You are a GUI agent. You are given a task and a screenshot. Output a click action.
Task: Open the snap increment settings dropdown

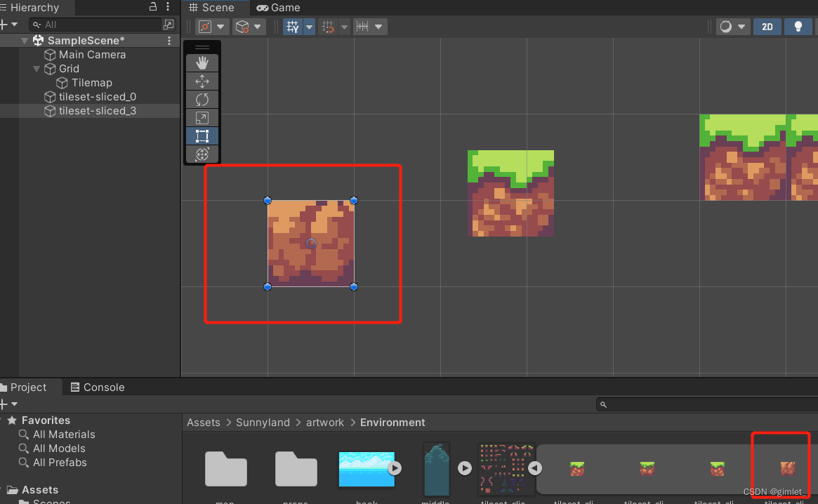[x=378, y=27]
